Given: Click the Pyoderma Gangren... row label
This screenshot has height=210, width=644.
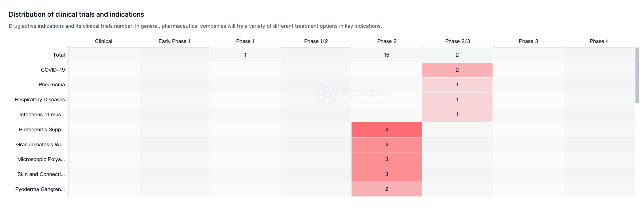Looking at the screenshot, I should (x=40, y=189).
